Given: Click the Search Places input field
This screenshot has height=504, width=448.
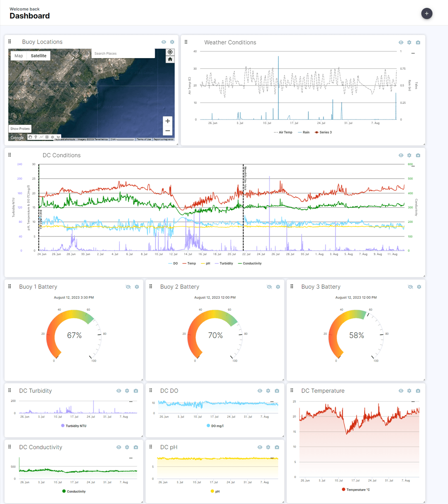Looking at the screenshot, I should click(122, 53).
